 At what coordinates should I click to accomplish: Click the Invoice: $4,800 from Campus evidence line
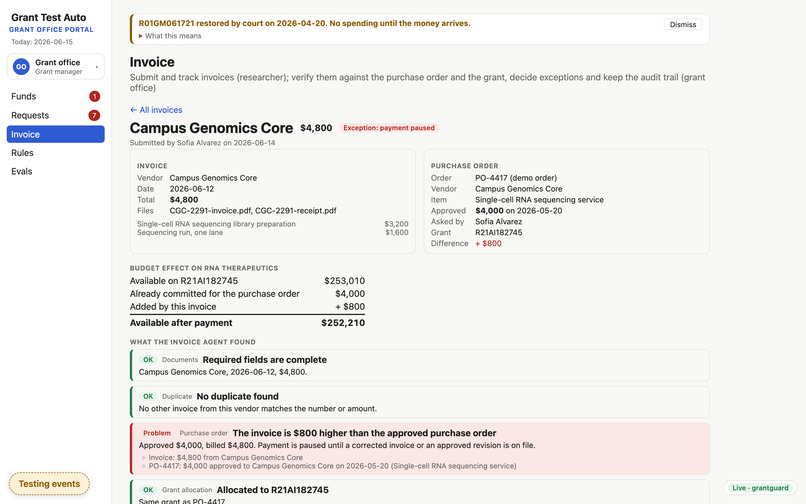pyautogui.click(x=226, y=457)
